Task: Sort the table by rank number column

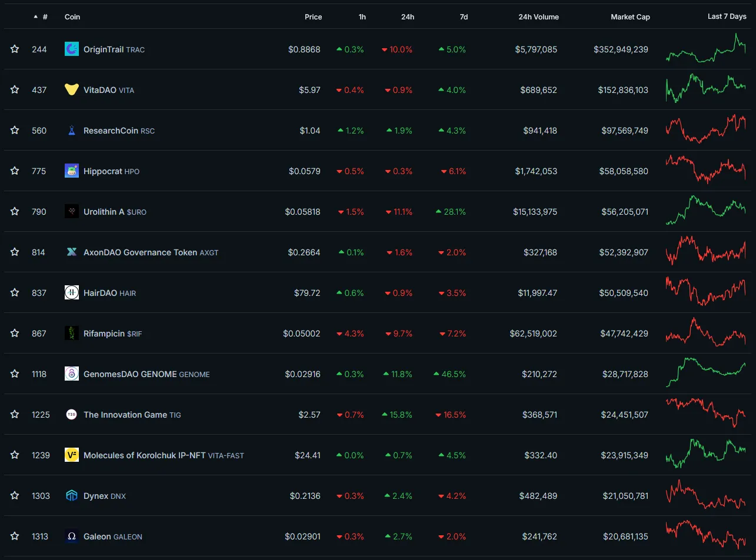Action: pyautogui.click(x=41, y=17)
